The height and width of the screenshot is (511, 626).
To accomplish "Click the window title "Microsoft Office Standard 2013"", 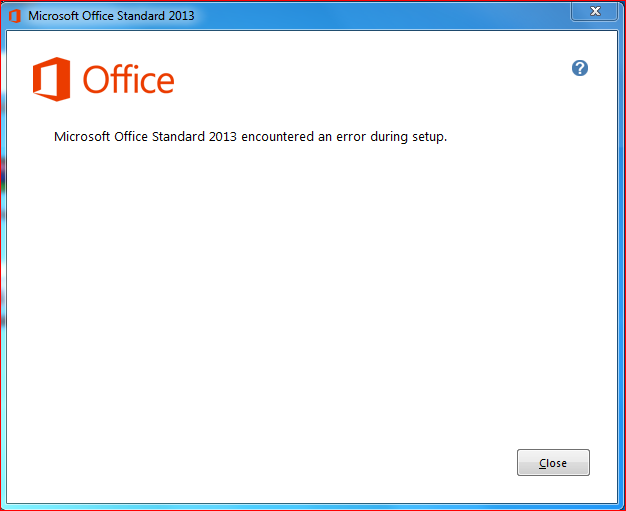I will [111, 16].
